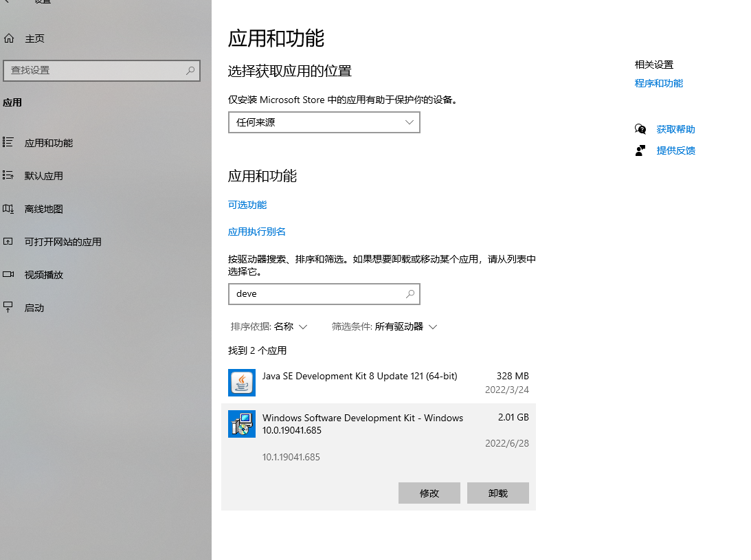This screenshot has height=560, width=751.
Task: Click the search magnifier in 查找设置 box
Action: click(190, 70)
